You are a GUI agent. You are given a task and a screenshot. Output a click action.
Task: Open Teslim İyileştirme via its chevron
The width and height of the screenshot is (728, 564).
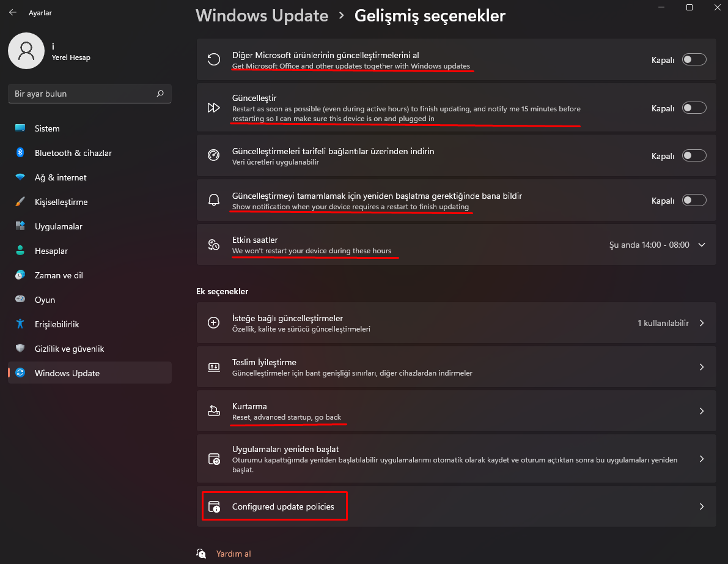point(702,367)
